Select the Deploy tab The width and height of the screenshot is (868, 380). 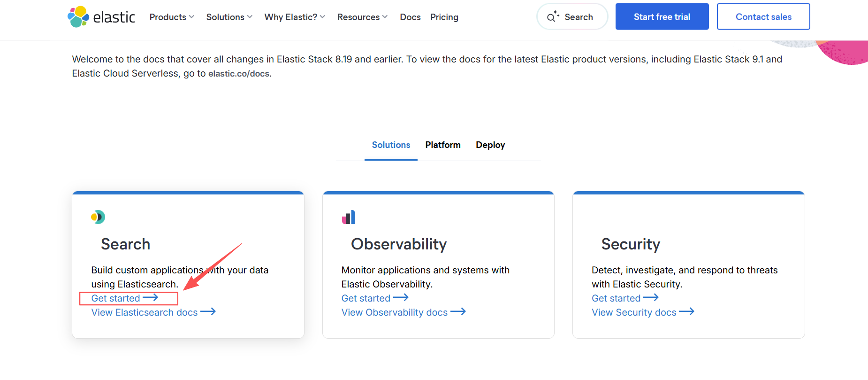point(490,145)
